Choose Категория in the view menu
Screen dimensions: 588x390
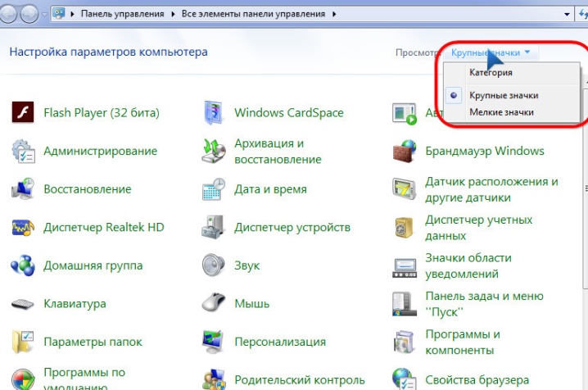point(491,72)
